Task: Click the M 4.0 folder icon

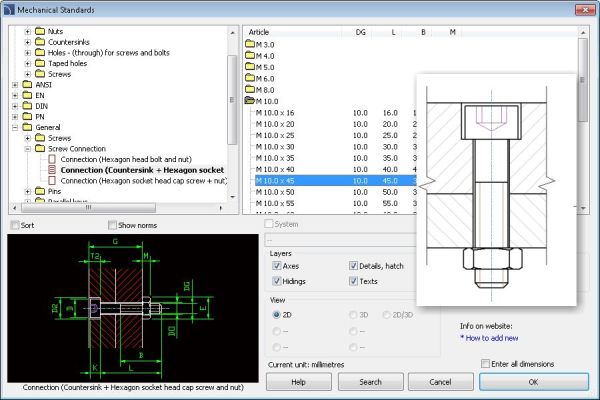Action: [250, 56]
